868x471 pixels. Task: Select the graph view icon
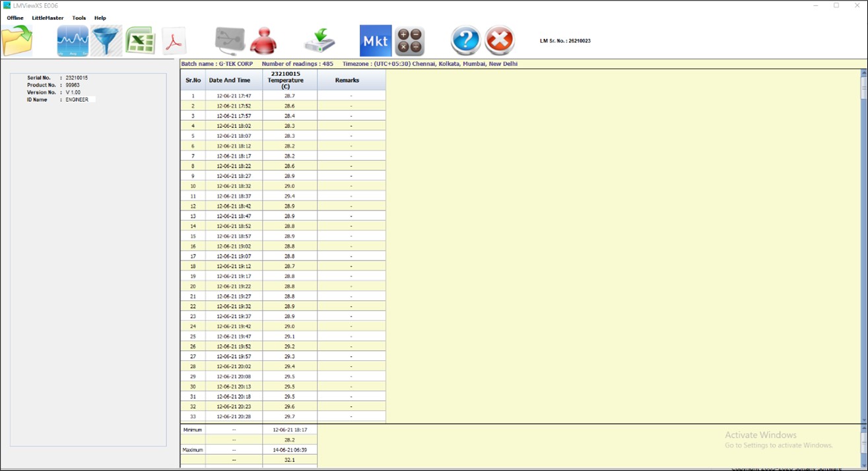tap(72, 40)
